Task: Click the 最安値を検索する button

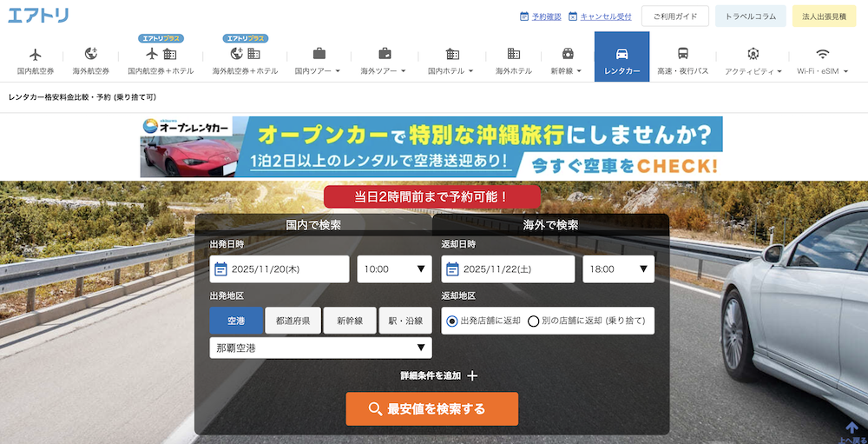Action: point(431,408)
